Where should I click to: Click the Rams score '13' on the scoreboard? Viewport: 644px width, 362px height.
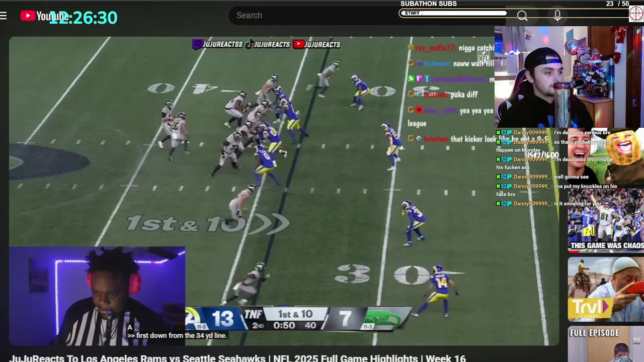coord(222,318)
